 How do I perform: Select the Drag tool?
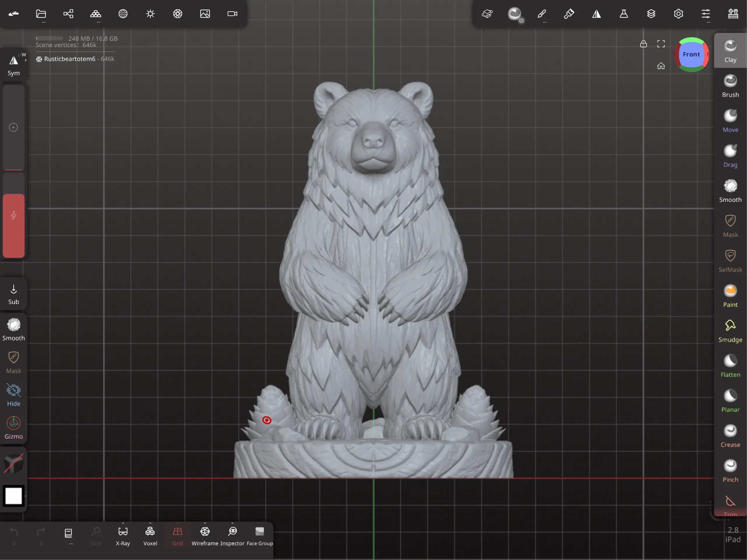pyautogui.click(x=730, y=156)
